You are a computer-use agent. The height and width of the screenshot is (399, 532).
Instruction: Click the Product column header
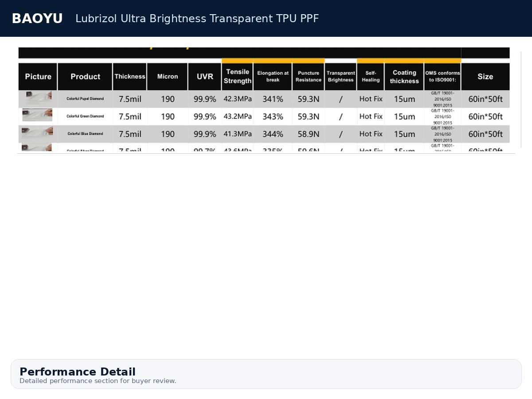[85, 77]
